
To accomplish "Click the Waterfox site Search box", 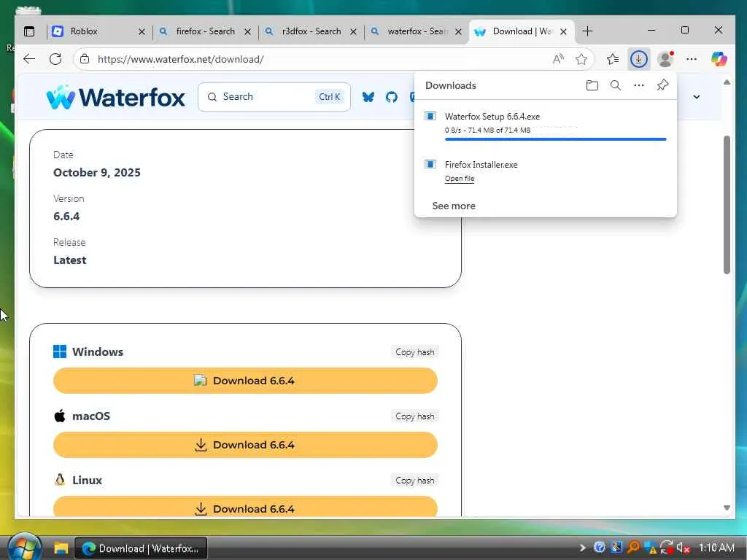I will point(274,97).
